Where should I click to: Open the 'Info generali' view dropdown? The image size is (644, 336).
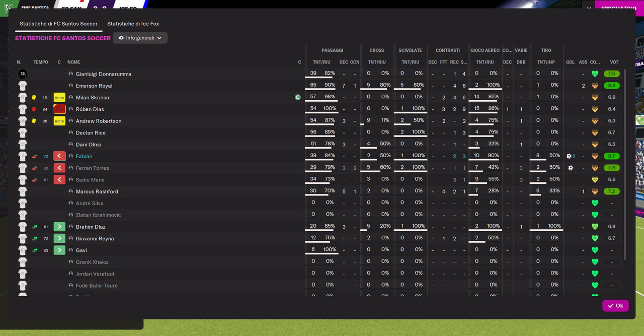[x=140, y=38]
